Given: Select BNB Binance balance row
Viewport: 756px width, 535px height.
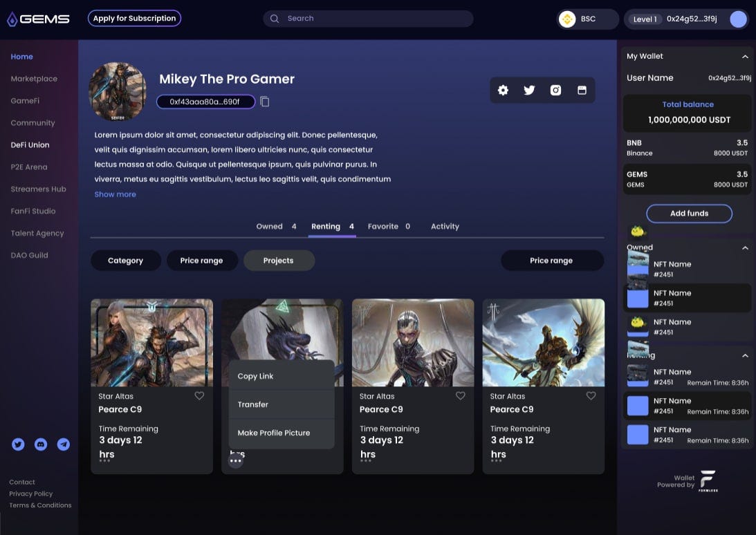Looking at the screenshot, I should 687,147.
